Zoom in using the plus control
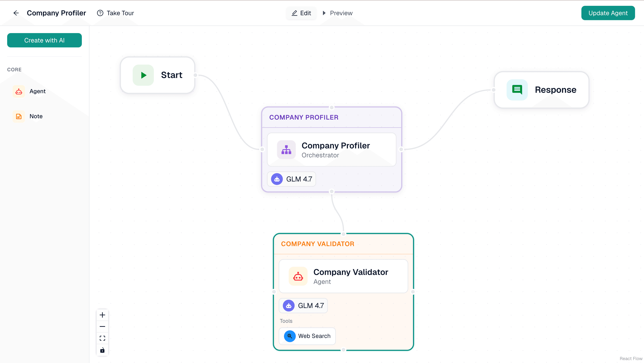Screen dimensions: 644x363 point(102,314)
